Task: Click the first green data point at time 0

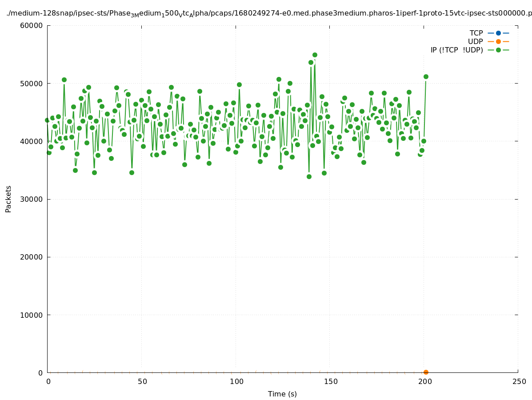Action: click(x=47, y=120)
